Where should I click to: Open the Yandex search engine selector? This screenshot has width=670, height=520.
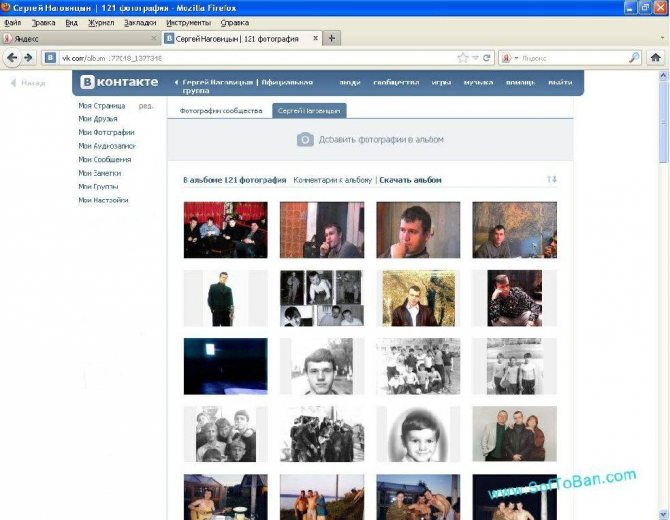508,58
